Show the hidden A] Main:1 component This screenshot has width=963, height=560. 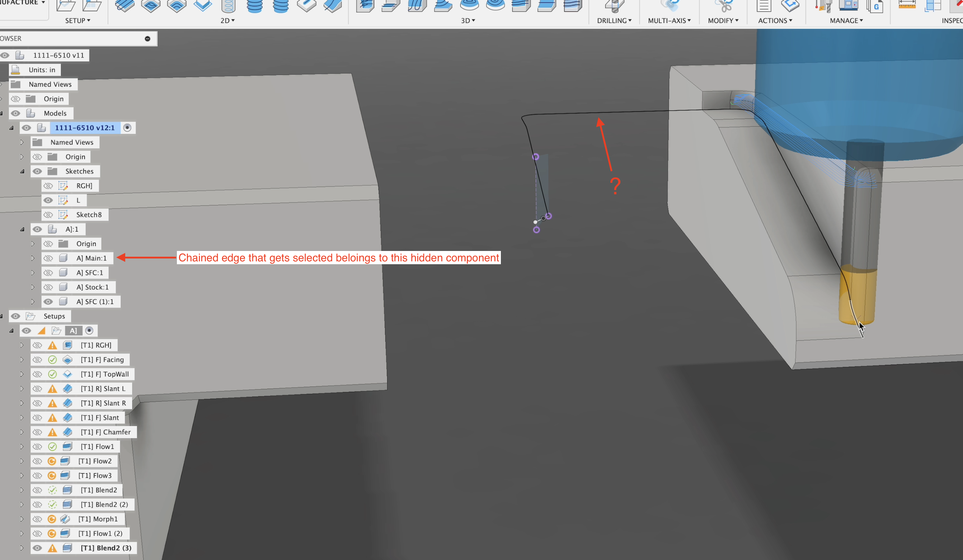pos(48,258)
